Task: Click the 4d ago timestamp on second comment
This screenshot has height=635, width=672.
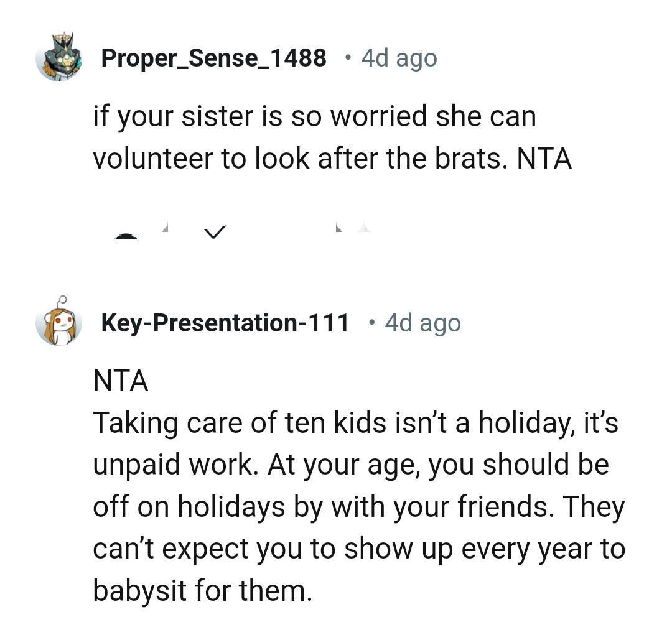Action: 423,322
